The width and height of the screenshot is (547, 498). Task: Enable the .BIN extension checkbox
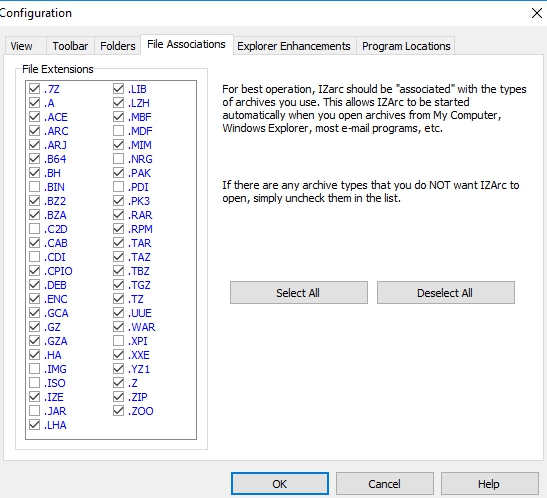pos(35,187)
